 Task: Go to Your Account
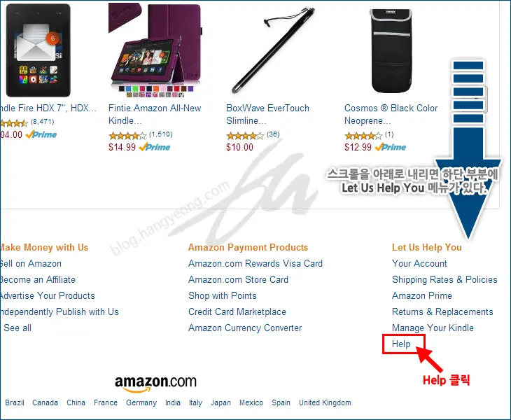[419, 263]
